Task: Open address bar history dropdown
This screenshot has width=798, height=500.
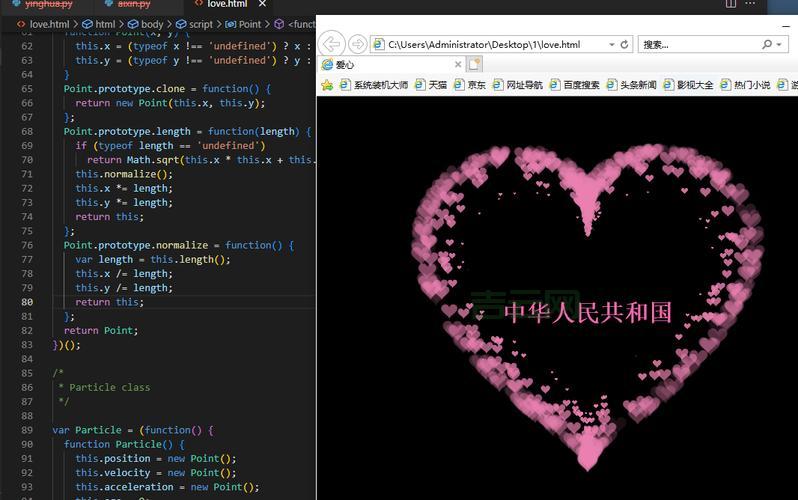Action: pos(611,45)
